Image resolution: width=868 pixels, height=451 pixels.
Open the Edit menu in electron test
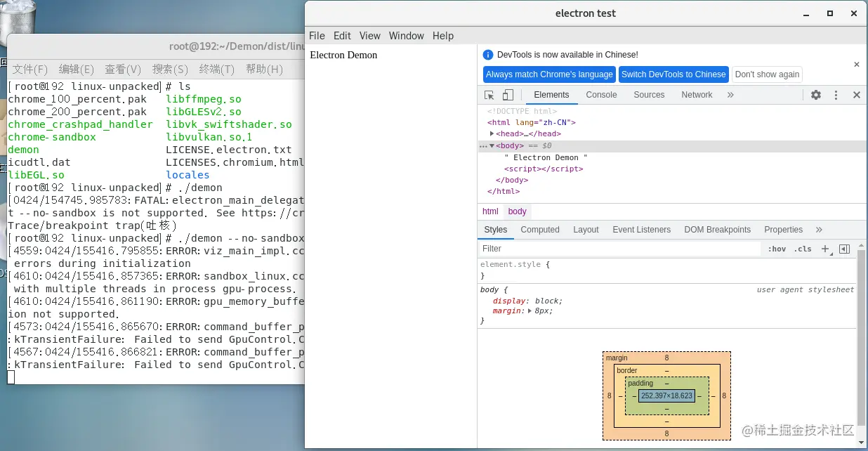[342, 36]
